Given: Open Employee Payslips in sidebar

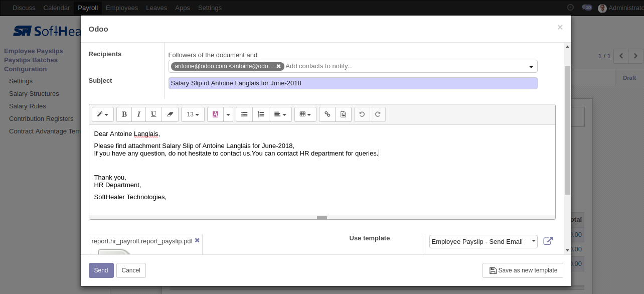Looking at the screenshot, I should pyautogui.click(x=34, y=51).
